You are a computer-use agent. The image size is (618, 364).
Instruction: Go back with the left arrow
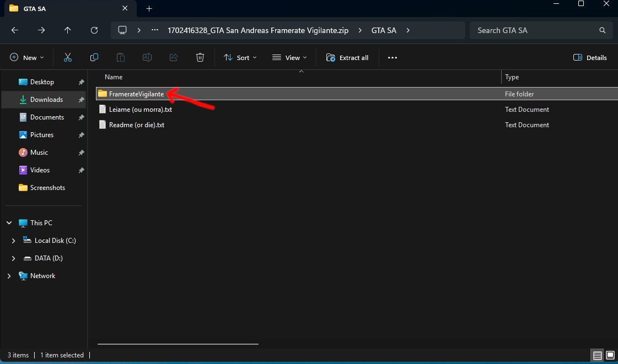point(15,30)
